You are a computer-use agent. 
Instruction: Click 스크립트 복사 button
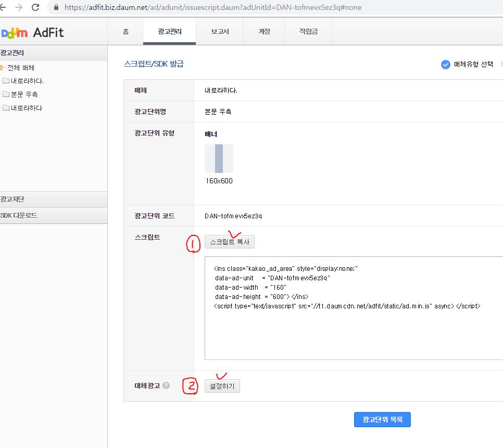coord(230,242)
